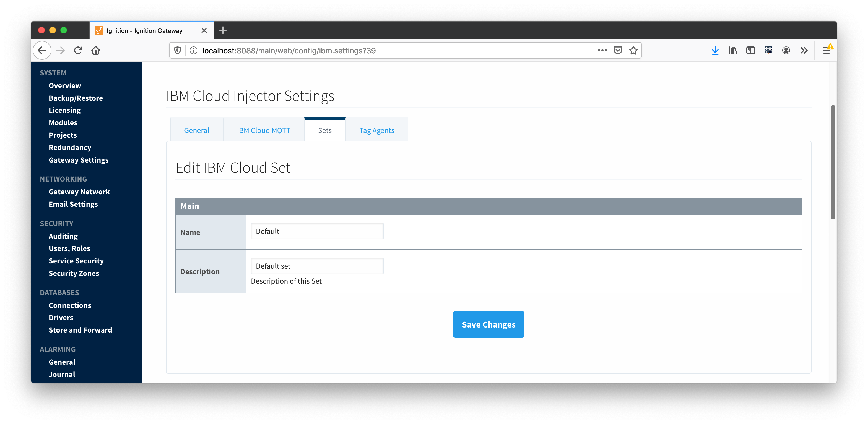Image resolution: width=868 pixels, height=424 pixels.
Task: Open a new browser tab
Action: (x=223, y=30)
